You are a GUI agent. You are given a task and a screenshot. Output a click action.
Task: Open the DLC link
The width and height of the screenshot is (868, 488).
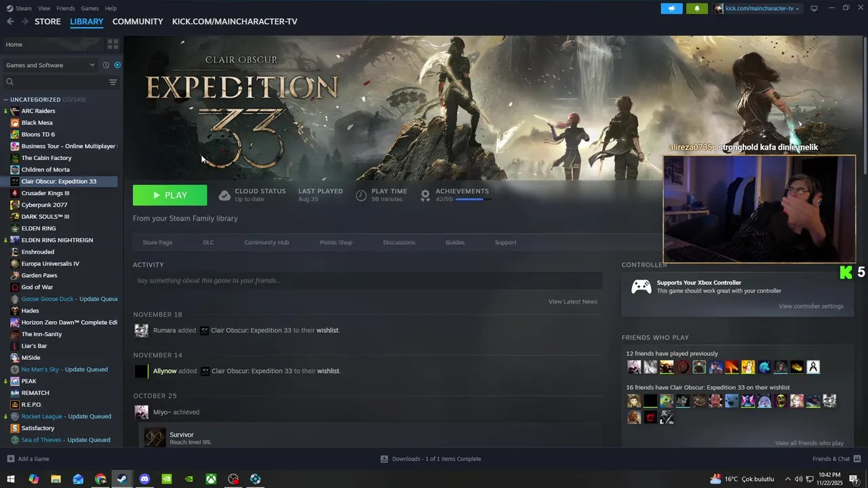pyautogui.click(x=208, y=243)
